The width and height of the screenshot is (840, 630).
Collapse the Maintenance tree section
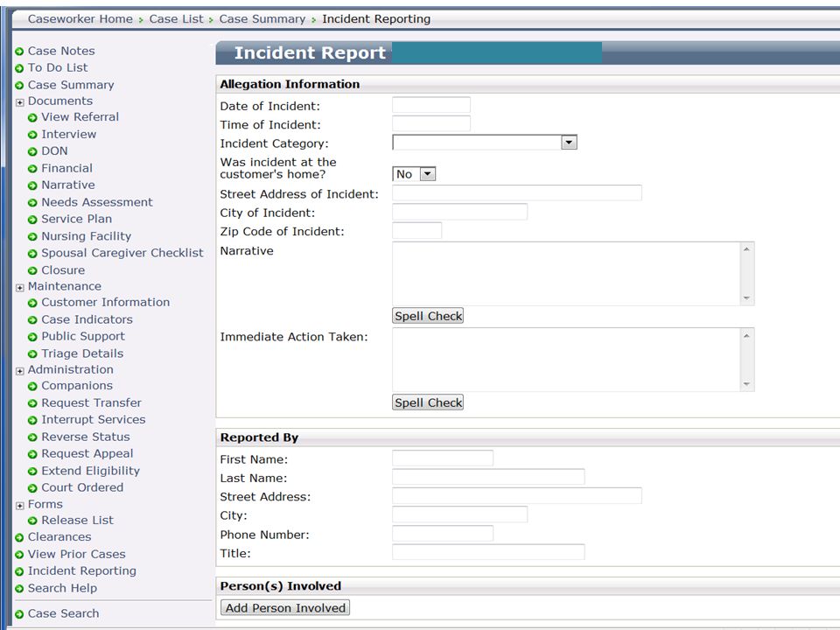click(x=20, y=288)
